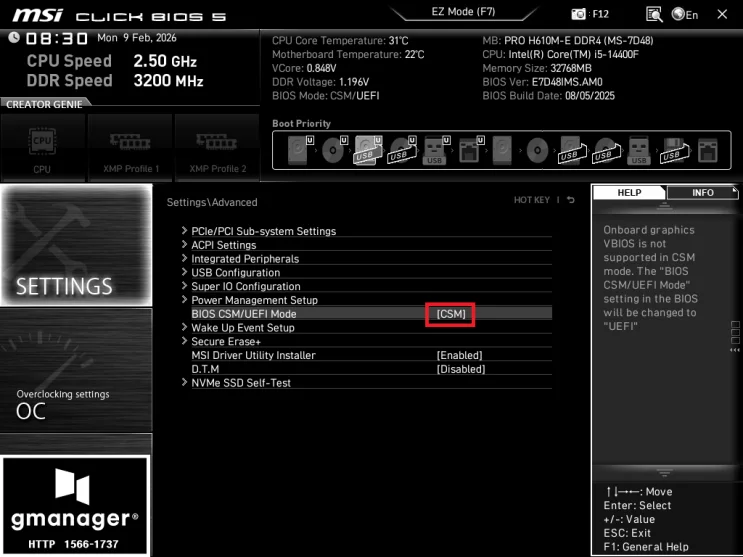Change language with the En globe icon
Screen dimensions: 743x557
point(685,14)
